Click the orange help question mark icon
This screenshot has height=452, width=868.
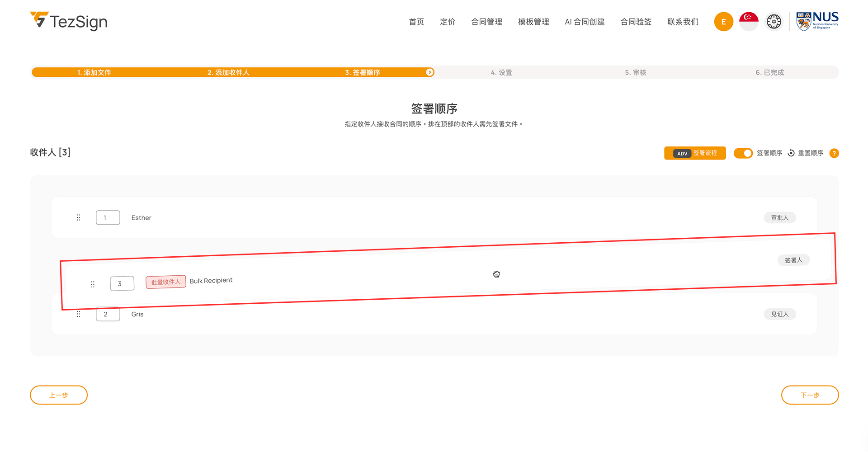(834, 153)
